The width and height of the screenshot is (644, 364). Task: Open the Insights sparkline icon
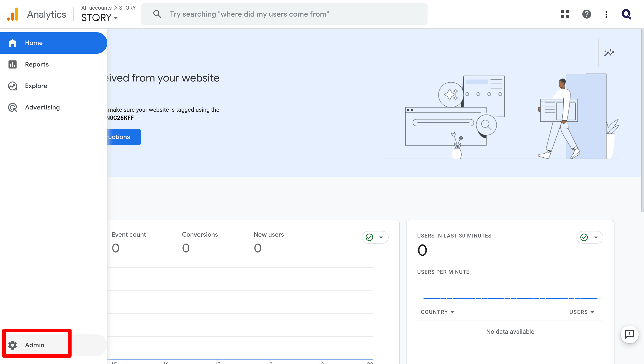(609, 53)
